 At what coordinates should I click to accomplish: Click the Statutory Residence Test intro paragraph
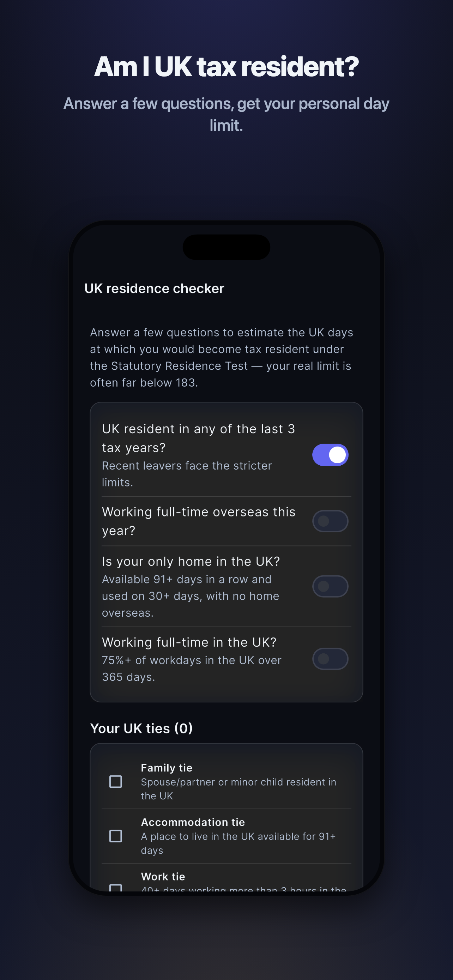222,357
